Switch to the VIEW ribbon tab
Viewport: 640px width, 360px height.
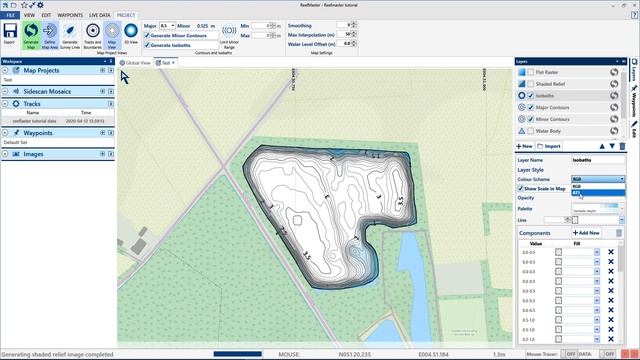29,15
